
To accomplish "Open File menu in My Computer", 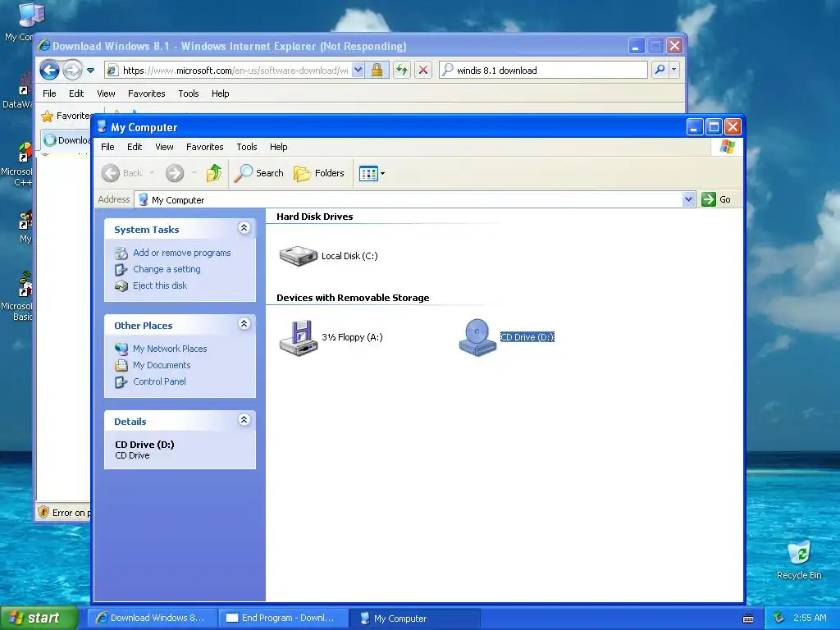I will 107,147.
